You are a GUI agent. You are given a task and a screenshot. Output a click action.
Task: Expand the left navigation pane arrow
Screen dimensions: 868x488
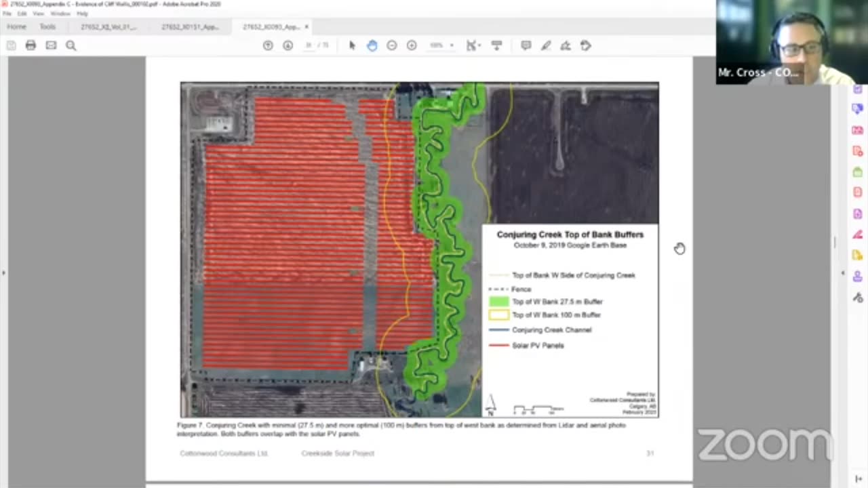3,272
